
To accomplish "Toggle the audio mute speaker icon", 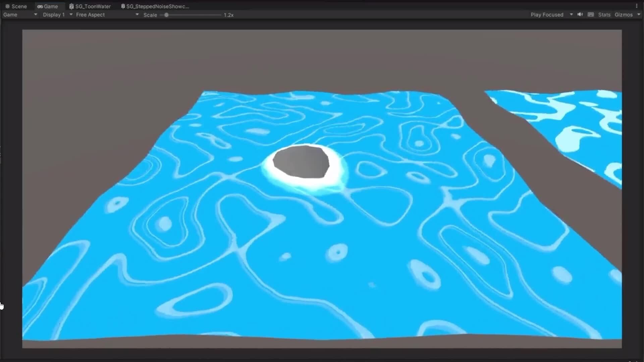I will click(580, 14).
